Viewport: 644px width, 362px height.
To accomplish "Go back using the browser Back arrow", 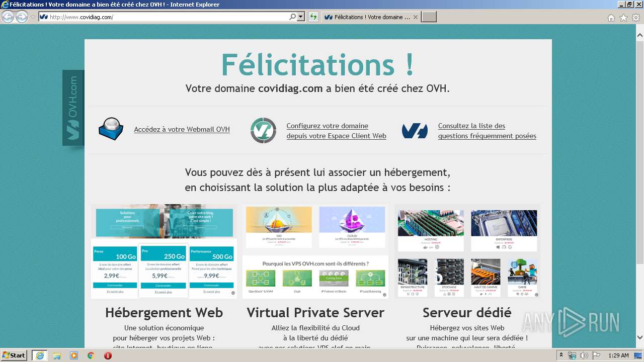I will 8,17.
